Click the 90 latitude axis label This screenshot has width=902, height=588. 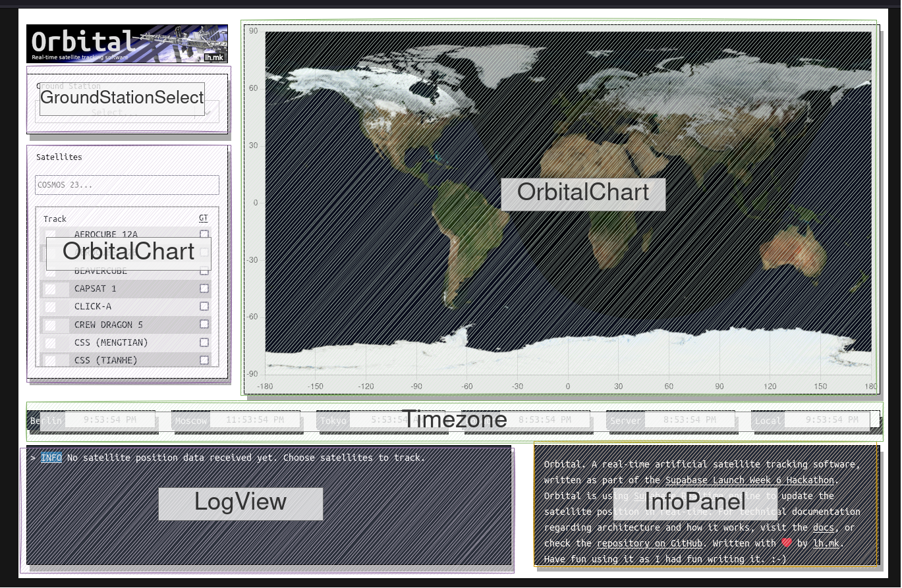(254, 31)
